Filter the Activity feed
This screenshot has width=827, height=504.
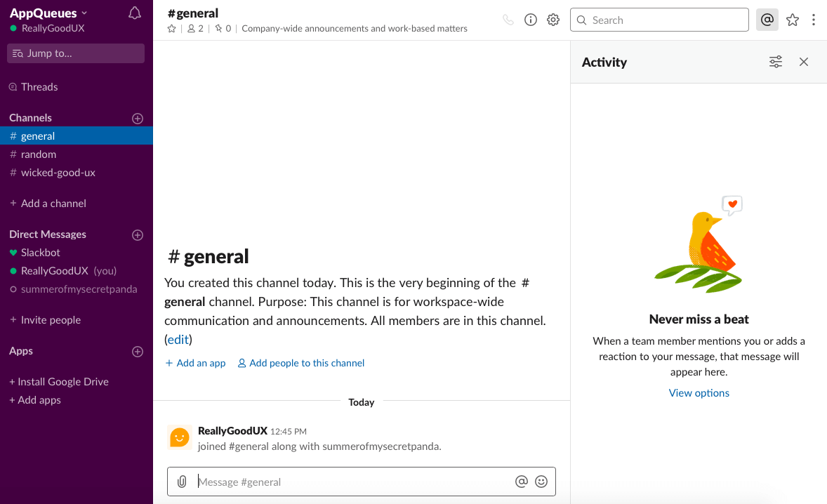[x=775, y=62]
